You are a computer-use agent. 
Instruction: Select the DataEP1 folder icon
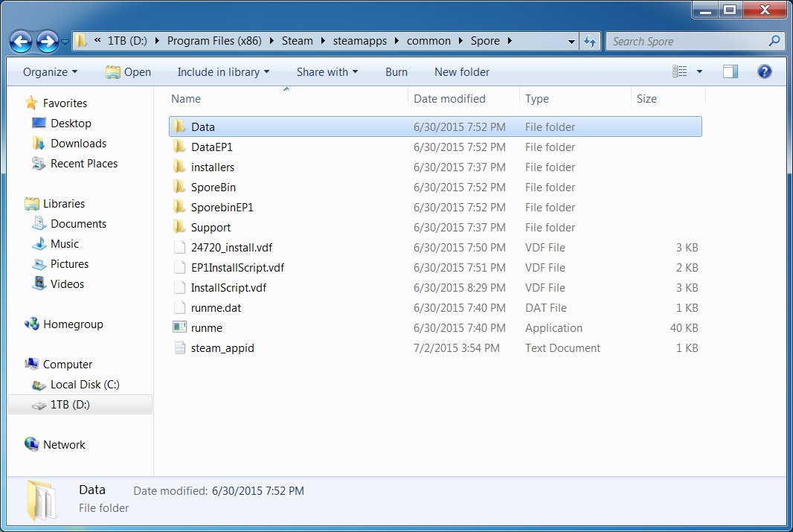tap(179, 147)
